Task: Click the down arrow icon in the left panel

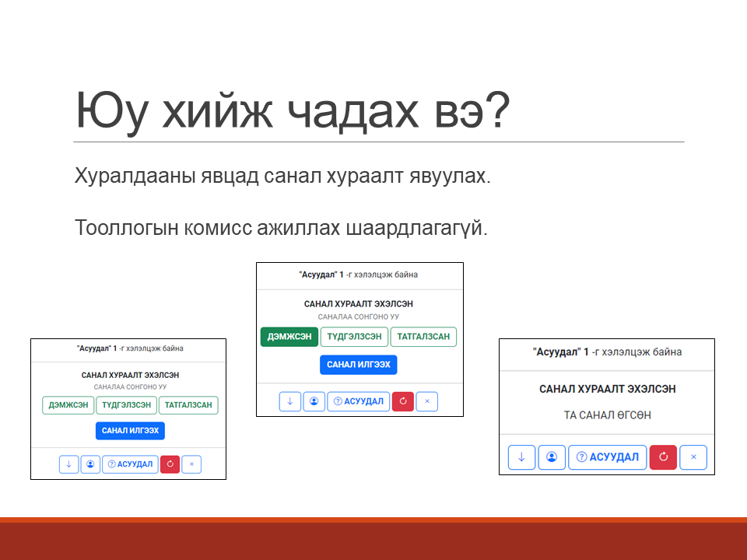Action: tap(68, 464)
